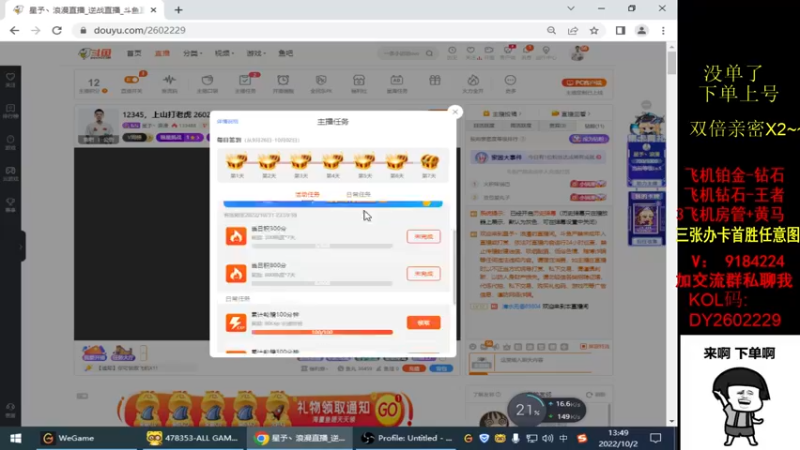This screenshot has height=450, width=800.
Task: Open the PK shield icon
Action: point(321,80)
